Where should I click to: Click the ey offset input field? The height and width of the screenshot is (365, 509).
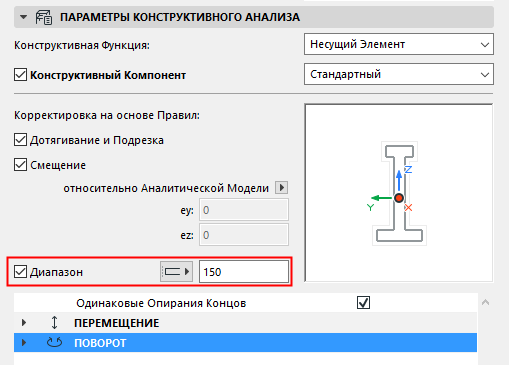(x=244, y=210)
